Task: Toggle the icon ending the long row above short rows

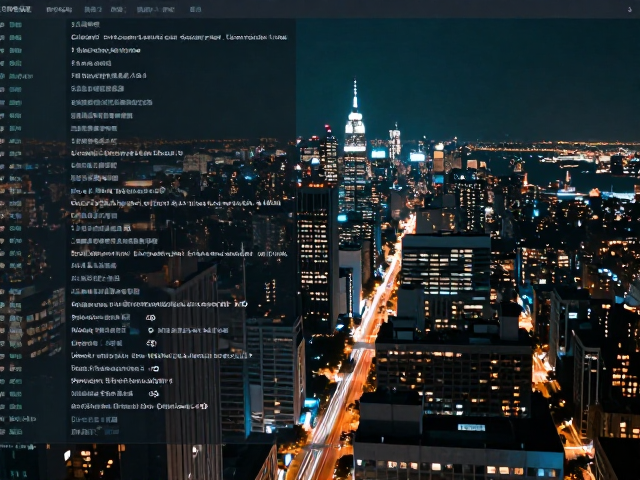Action: [243, 304]
